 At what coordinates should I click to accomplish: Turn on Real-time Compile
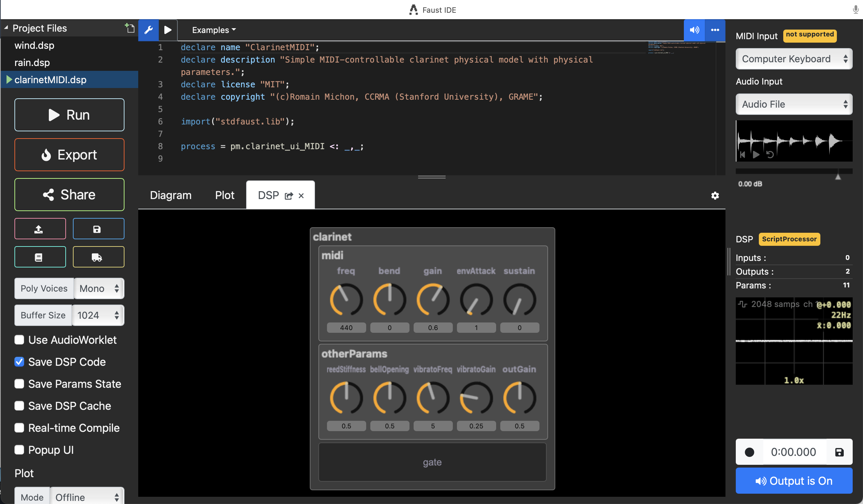click(x=20, y=428)
